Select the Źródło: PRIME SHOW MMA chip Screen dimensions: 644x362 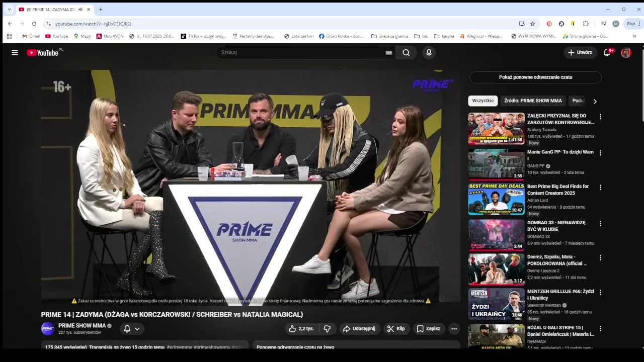click(x=533, y=101)
